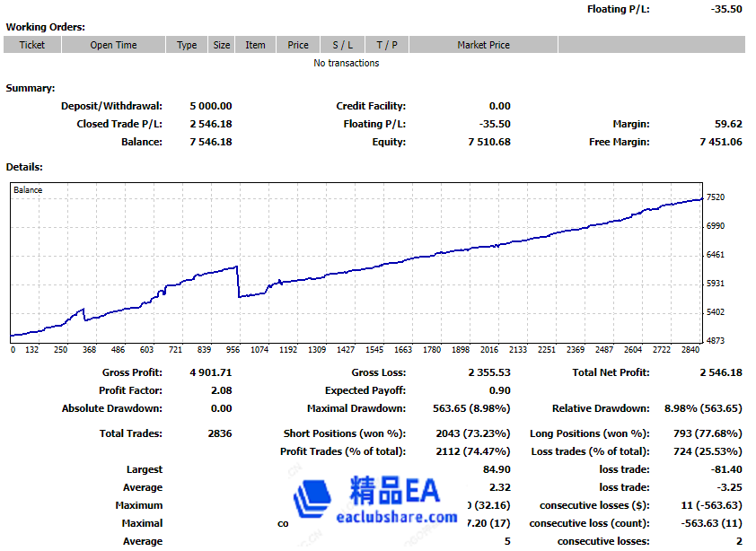Select the Size column header
The image size is (756, 551).
pyautogui.click(x=221, y=44)
